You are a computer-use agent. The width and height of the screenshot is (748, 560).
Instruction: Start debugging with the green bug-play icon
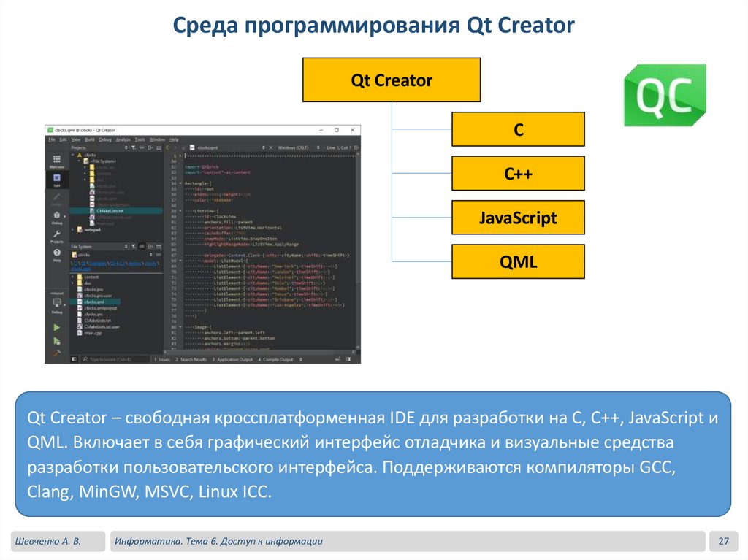click(x=57, y=340)
